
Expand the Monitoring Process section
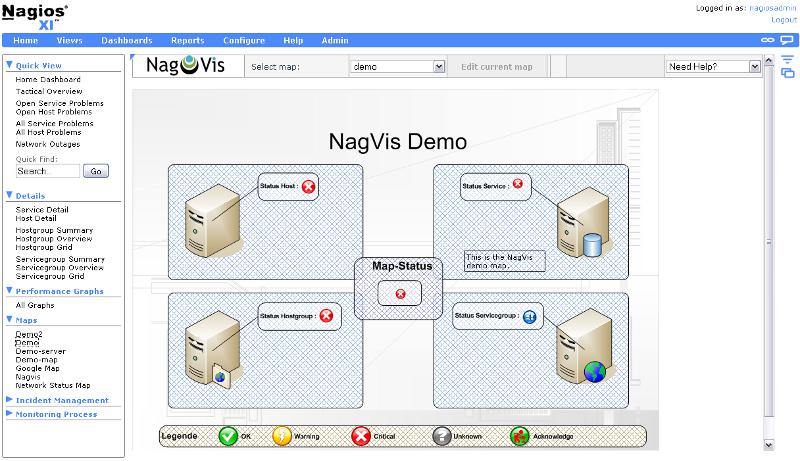(9, 413)
